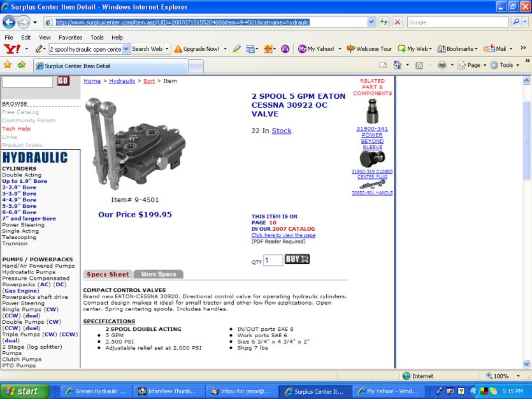Open the Page dropdown menu
Viewport: 532px width, 399px height.
(x=470, y=65)
